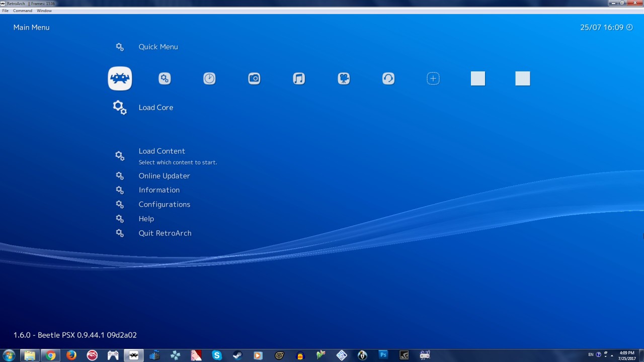
Task: Open the Information entry
Action: coord(159,190)
